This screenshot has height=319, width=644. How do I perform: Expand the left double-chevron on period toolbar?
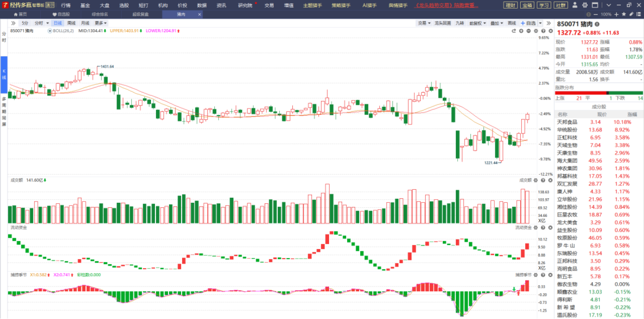coord(13,23)
